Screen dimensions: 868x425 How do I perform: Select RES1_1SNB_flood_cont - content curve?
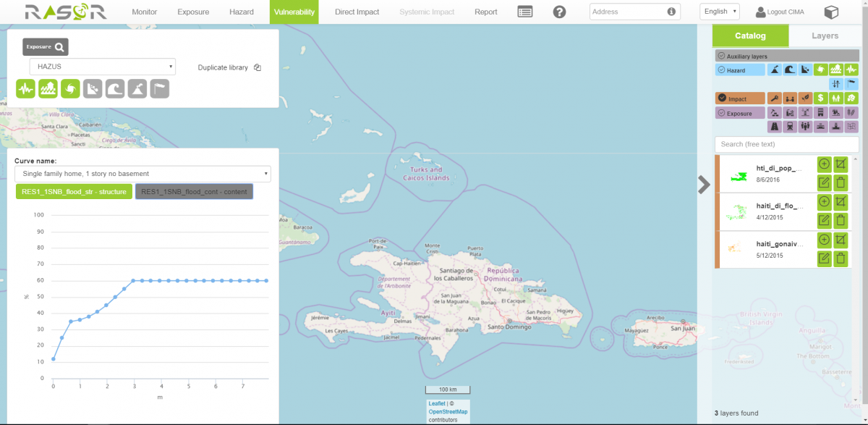point(194,192)
